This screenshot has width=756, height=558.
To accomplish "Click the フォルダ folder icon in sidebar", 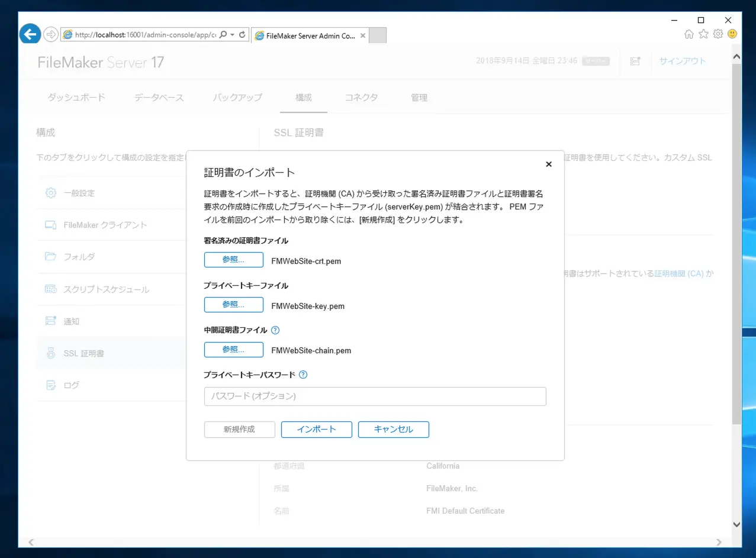I will click(x=50, y=257).
